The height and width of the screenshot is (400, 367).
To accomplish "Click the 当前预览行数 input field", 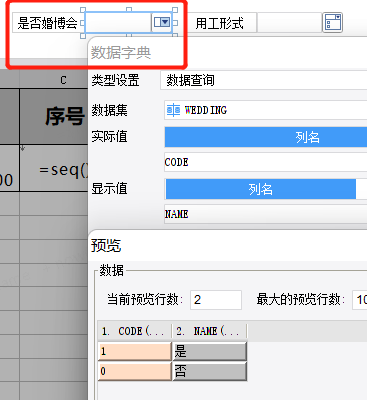I will point(216,300).
